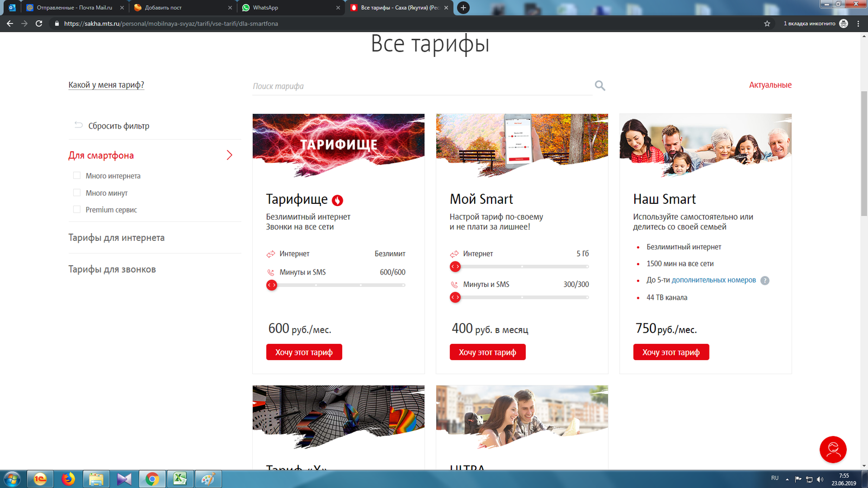Click the Мой Smart tariff title

pos(481,199)
